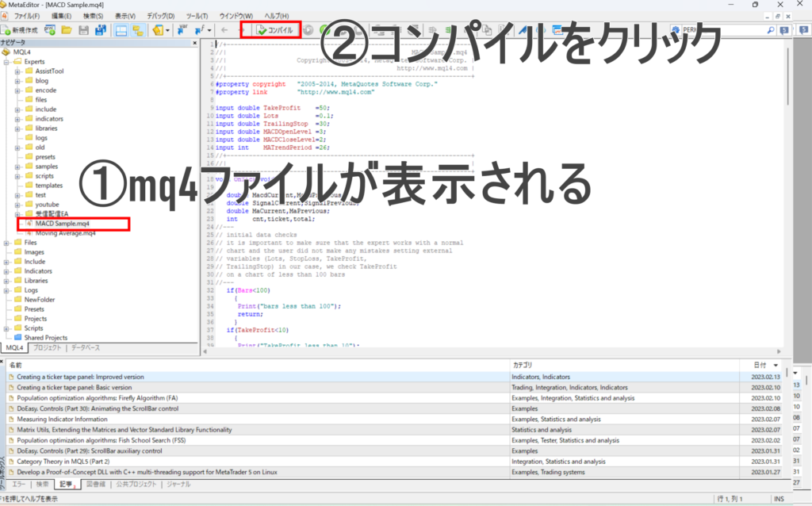
Task: Expand the top-level Indicators folder
Action: click(6, 271)
